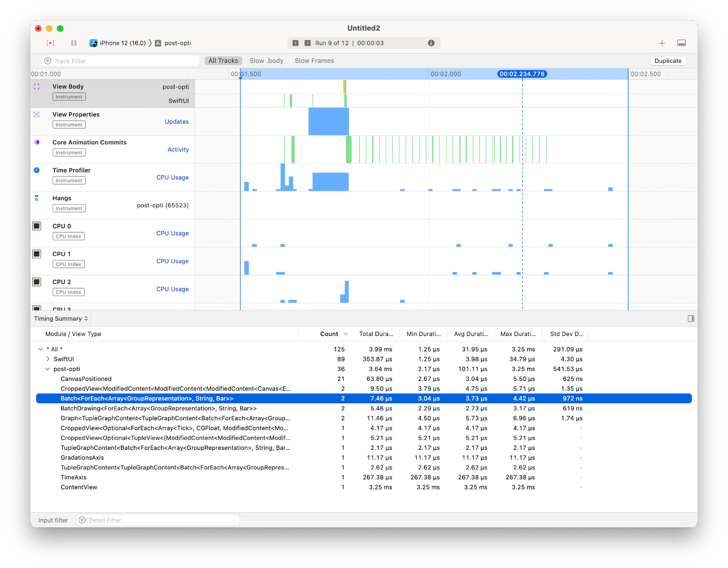
Task: Toggle the detail area layout button
Action: (x=682, y=43)
